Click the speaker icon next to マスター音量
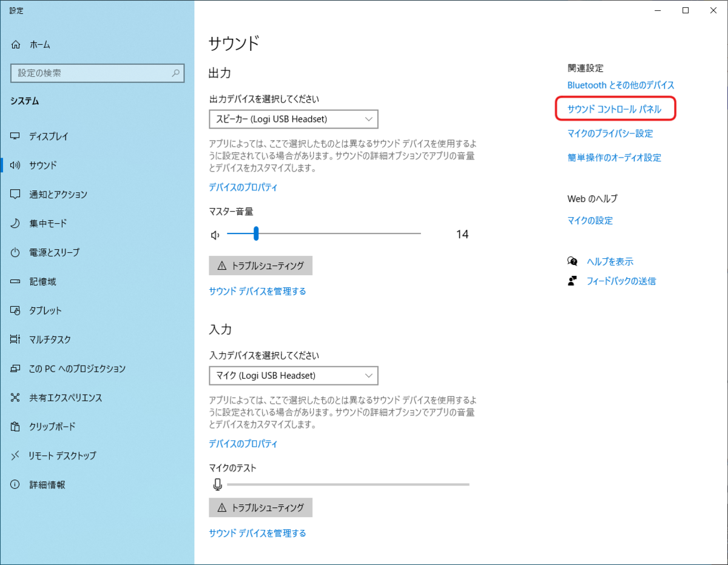Viewport: 728px width, 565px height. point(215,233)
